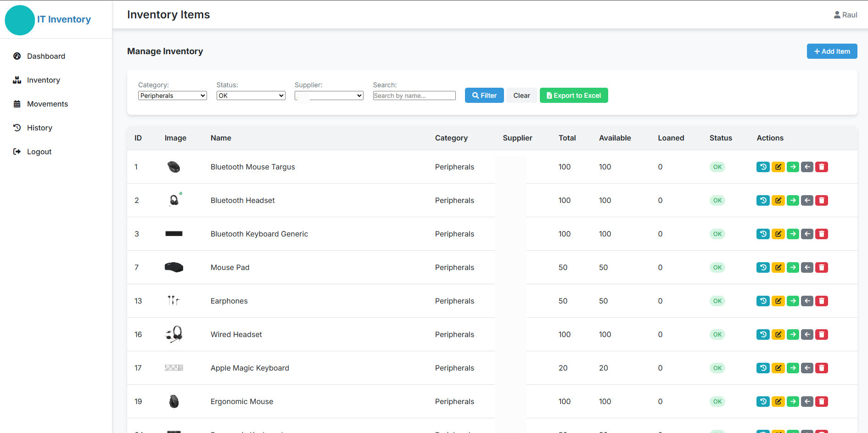Click green loan arrow for Earphones row
Viewport: 868px width, 433px height.
click(x=793, y=301)
